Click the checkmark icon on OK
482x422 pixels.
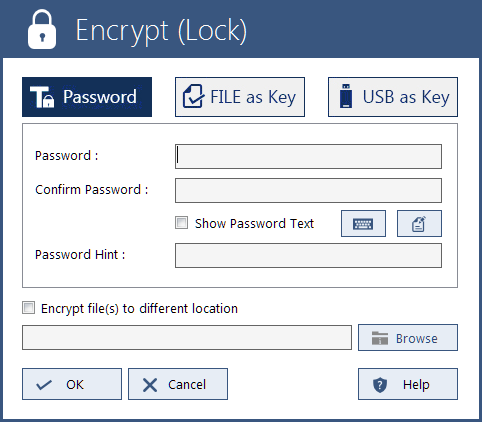coord(44,385)
